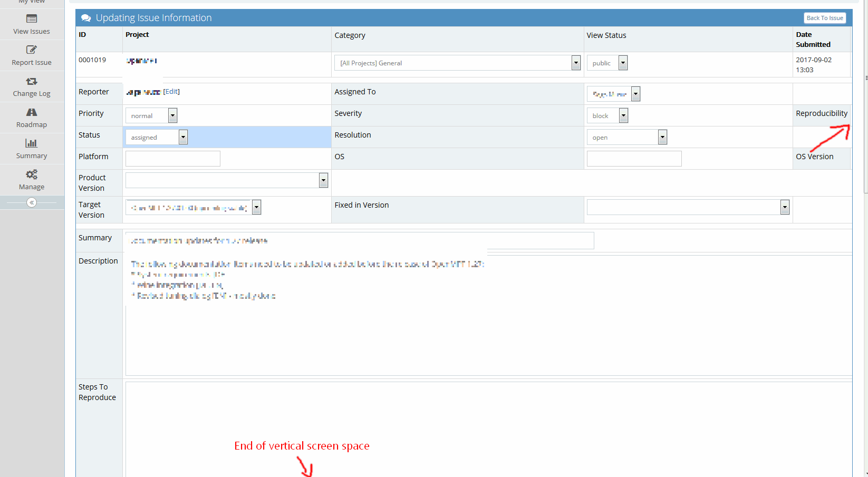The height and width of the screenshot is (477, 868).
Task: Open the Change Log icon
Action: [x=32, y=81]
